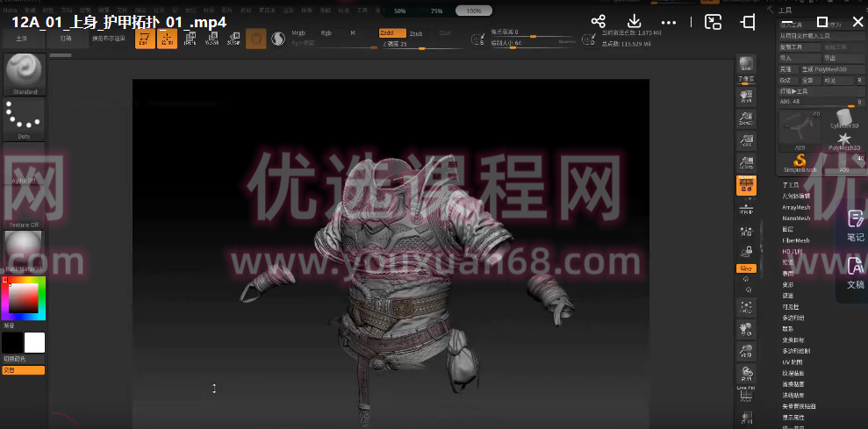Expand the 可见性 visibility section

tap(791, 307)
